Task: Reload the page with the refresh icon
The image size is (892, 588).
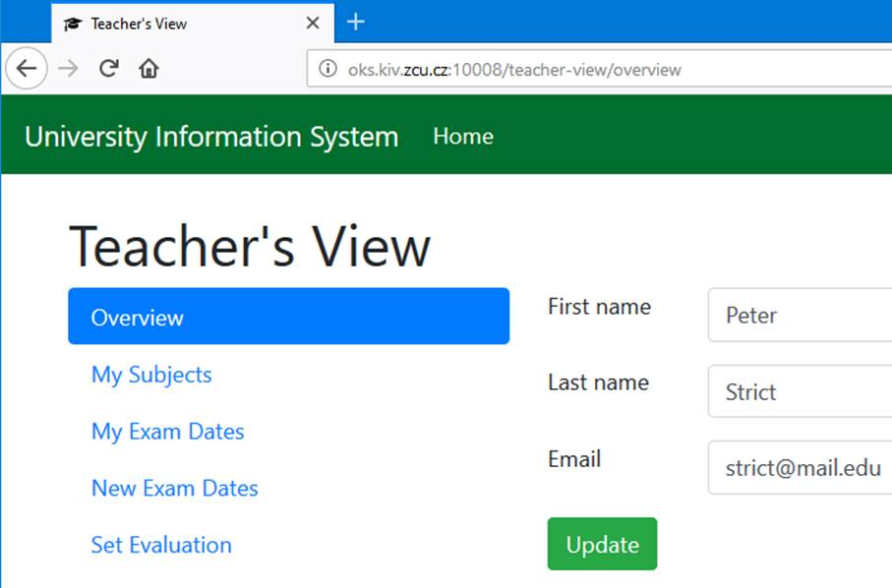Action: (x=108, y=68)
